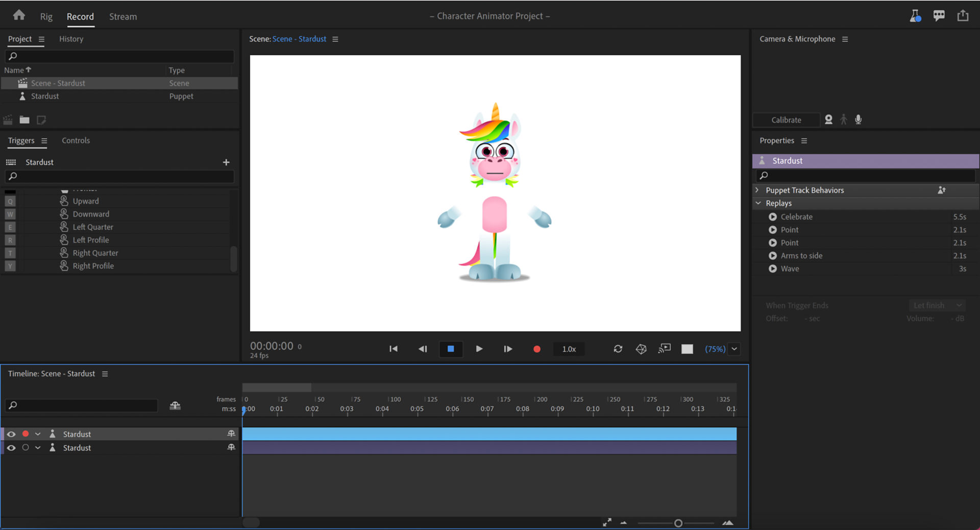Viewport: 980px width, 530px height.
Task: Click the refresh scene icon
Action: 618,349
